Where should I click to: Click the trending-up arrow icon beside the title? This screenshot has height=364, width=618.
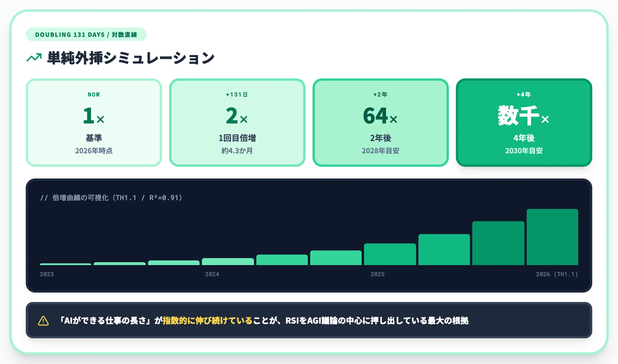pos(34,58)
